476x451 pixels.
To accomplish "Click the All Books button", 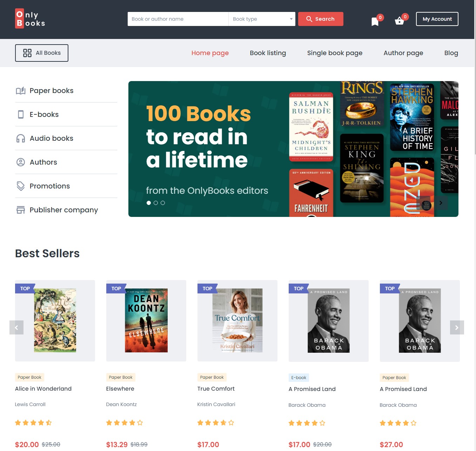I will pyautogui.click(x=42, y=53).
